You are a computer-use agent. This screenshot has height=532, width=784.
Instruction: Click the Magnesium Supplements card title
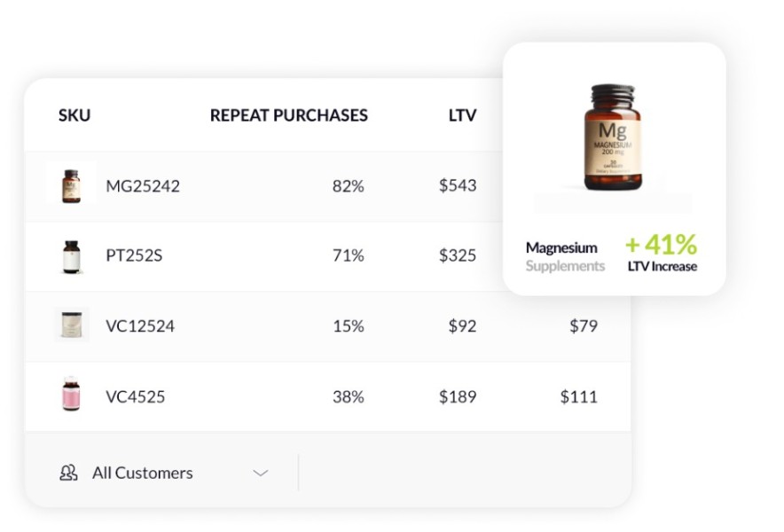565,256
